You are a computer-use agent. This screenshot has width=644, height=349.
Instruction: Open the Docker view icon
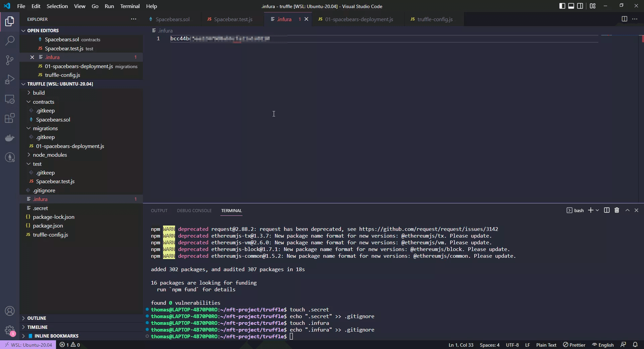point(10,138)
